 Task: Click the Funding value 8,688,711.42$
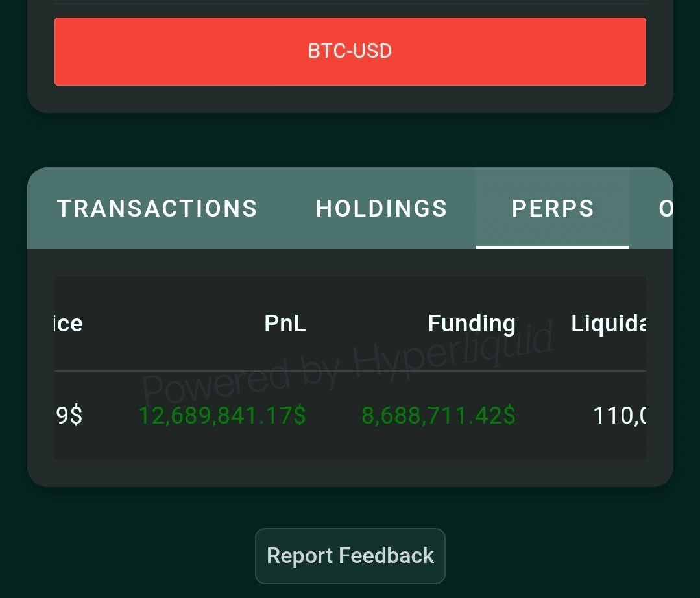[439, 416]
